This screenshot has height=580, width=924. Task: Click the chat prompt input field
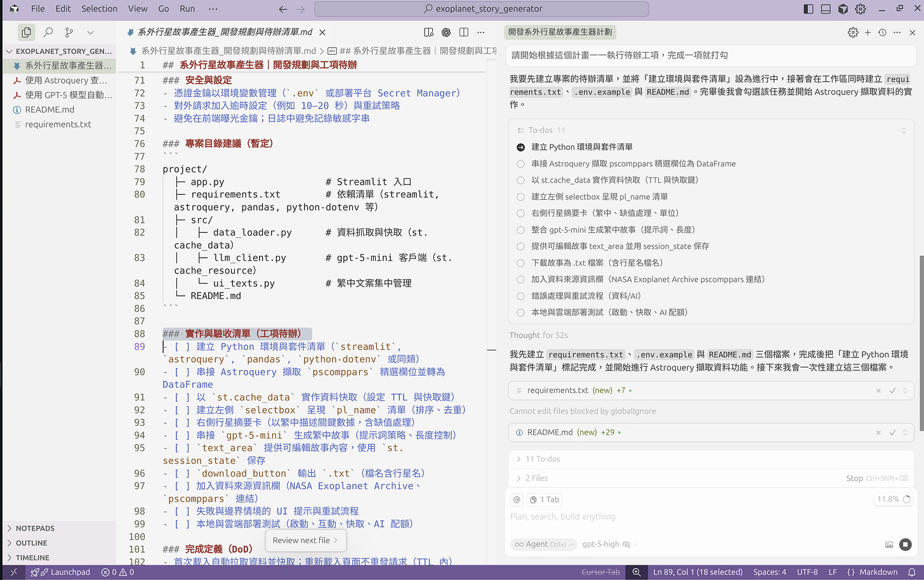click(710, 517)
